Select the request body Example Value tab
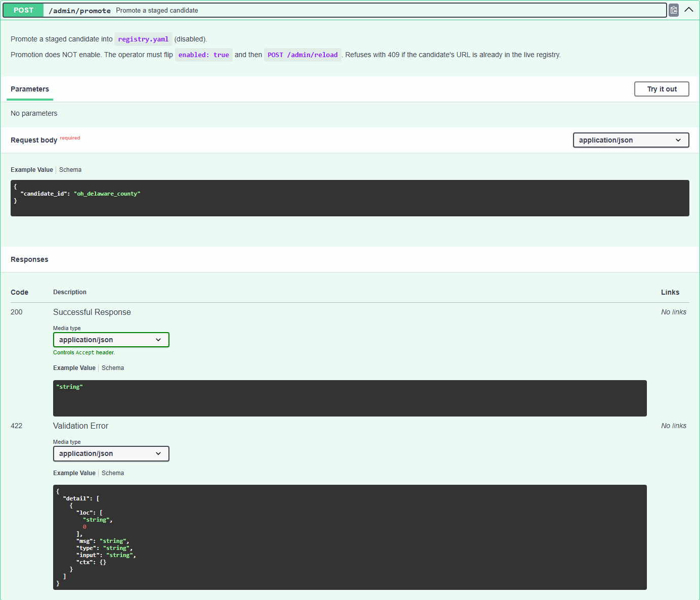The width and height of the screenshot is (700, 600). click(x=32, y=170)
